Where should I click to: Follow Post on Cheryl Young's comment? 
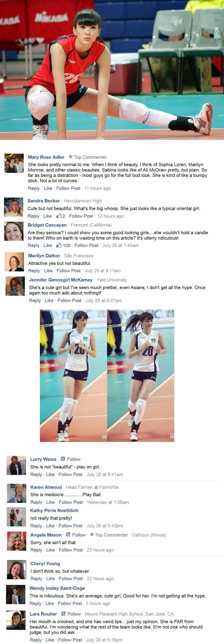tap(71, 578)
